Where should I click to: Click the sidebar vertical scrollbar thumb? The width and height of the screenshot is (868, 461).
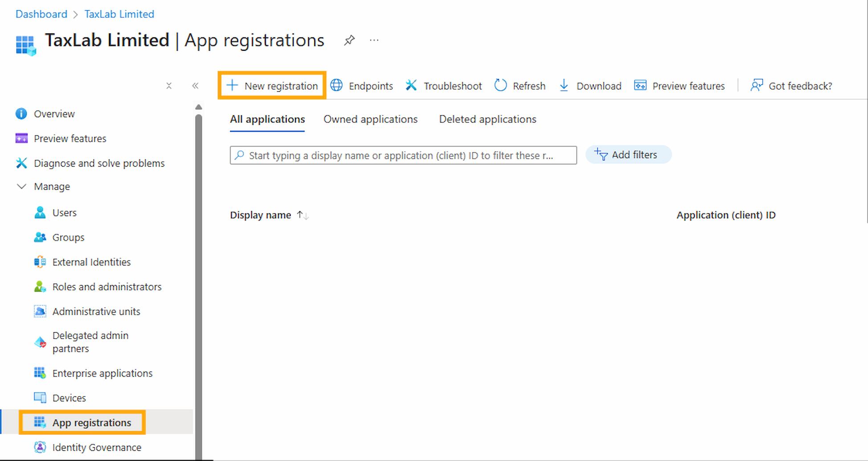[x=199, y=287]
